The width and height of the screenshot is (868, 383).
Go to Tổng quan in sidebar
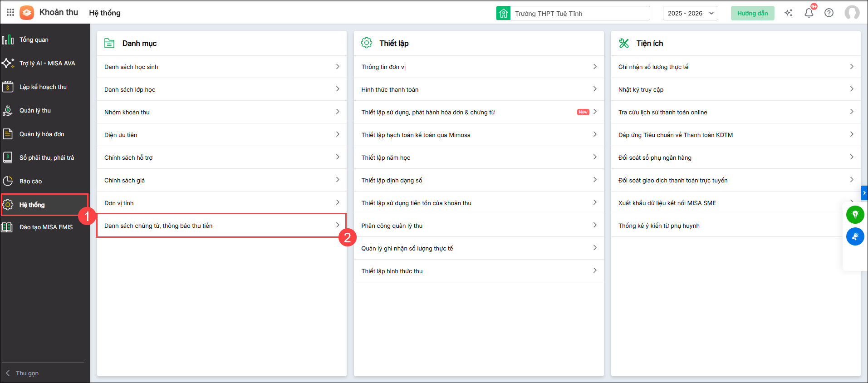(34, 40)
